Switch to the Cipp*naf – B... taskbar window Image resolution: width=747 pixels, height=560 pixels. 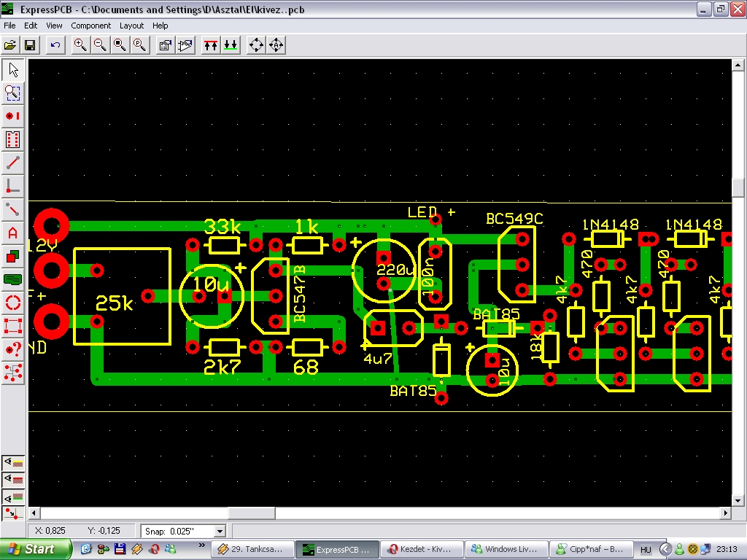[x=591, y=549]
